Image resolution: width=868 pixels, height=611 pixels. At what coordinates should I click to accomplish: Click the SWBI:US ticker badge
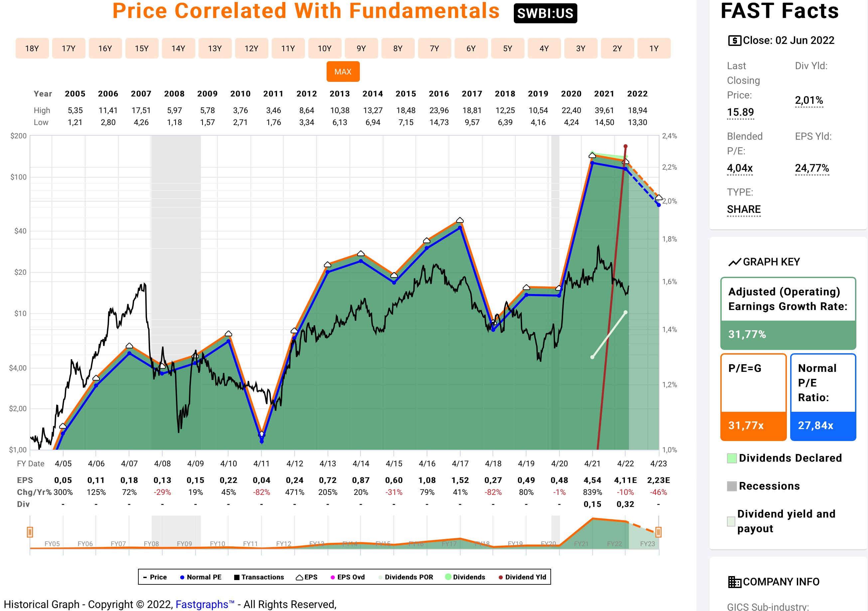(545, 14)
